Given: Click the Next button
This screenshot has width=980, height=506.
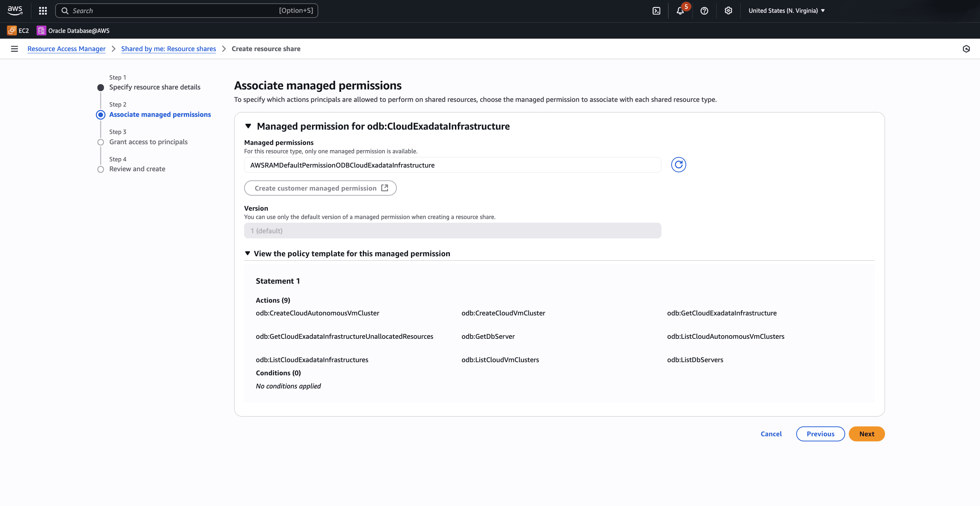Looking at the screenshot, I should [867, 433].
